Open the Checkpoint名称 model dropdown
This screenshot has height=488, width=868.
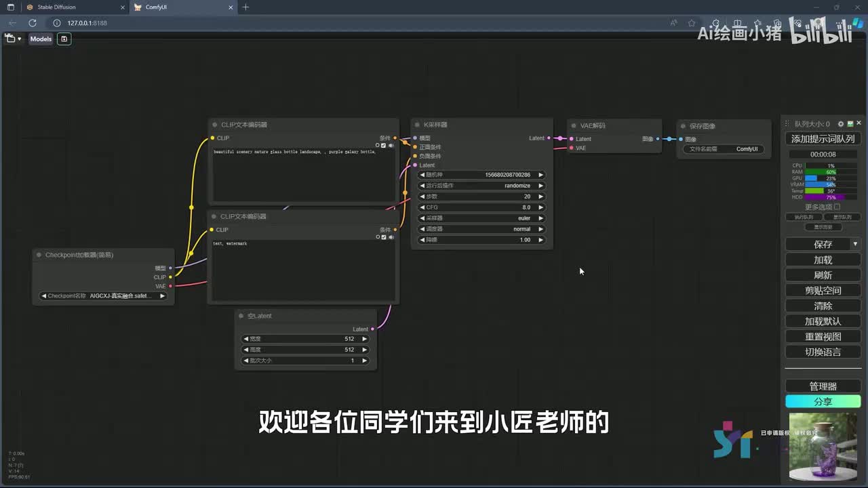click(103, 296)
